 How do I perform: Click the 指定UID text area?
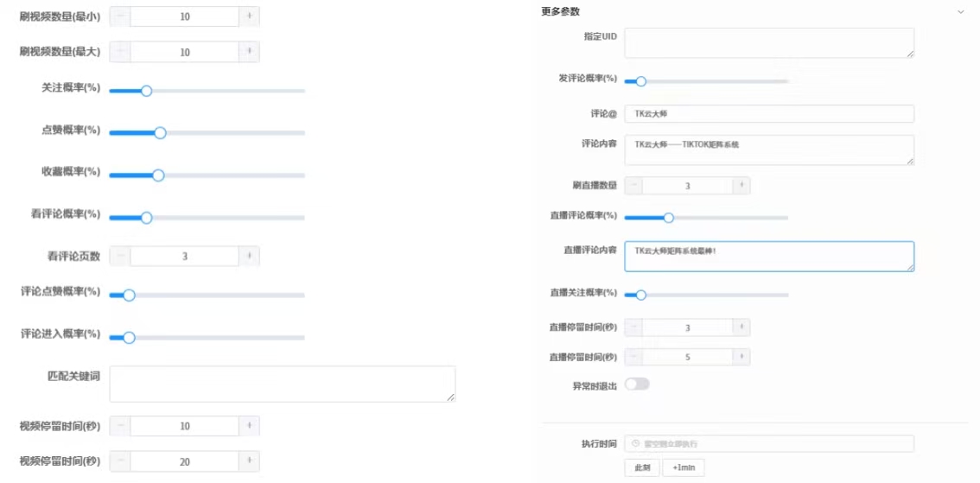pos(768,42)
